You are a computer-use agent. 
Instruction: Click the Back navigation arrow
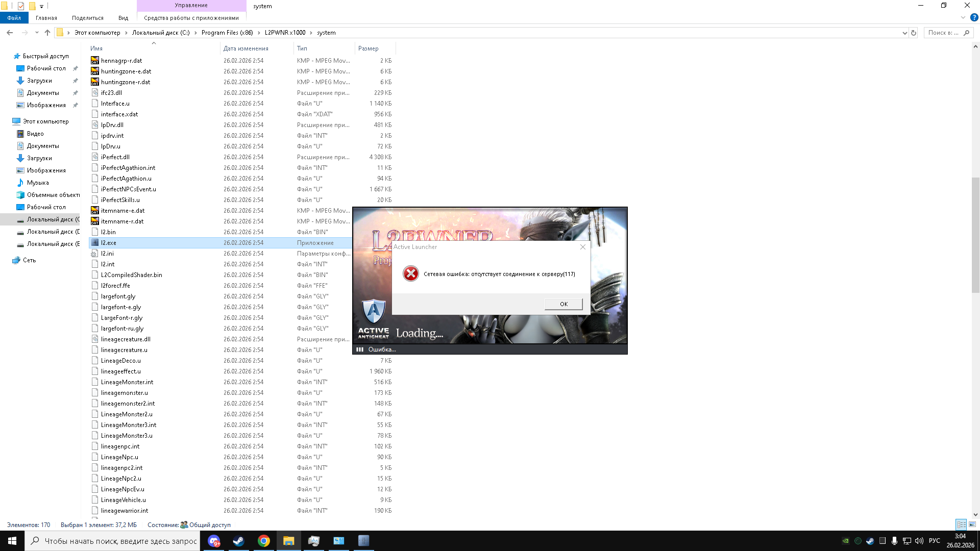coord(10,33)
